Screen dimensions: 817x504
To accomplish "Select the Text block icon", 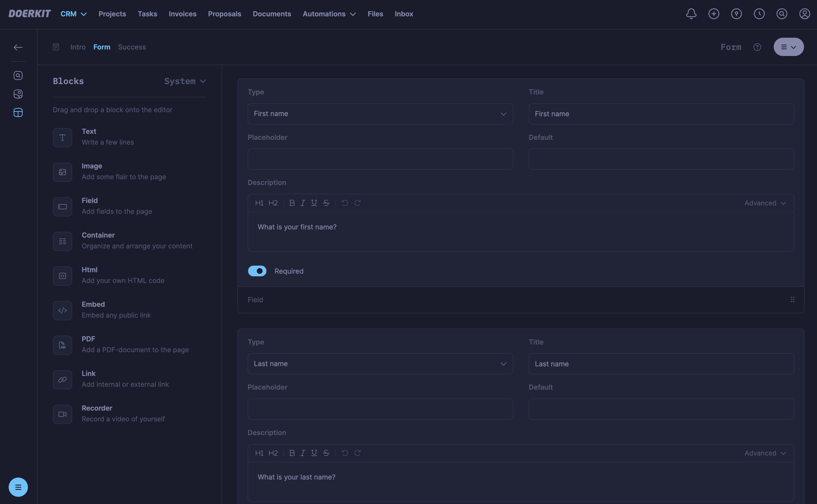I will point(62,137).
